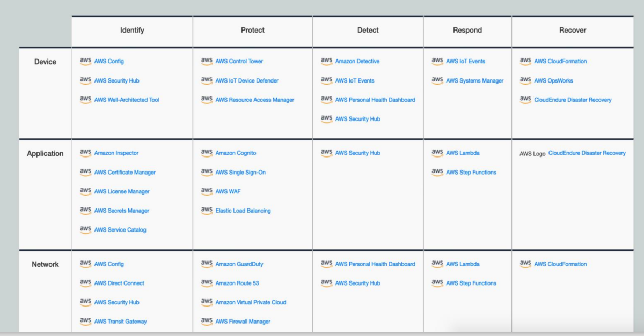This screenshot has width=644, height=336.
Task: Open AWS CloudFormation link in Device row
Action: pyautogui.click(x=560, y=62)
